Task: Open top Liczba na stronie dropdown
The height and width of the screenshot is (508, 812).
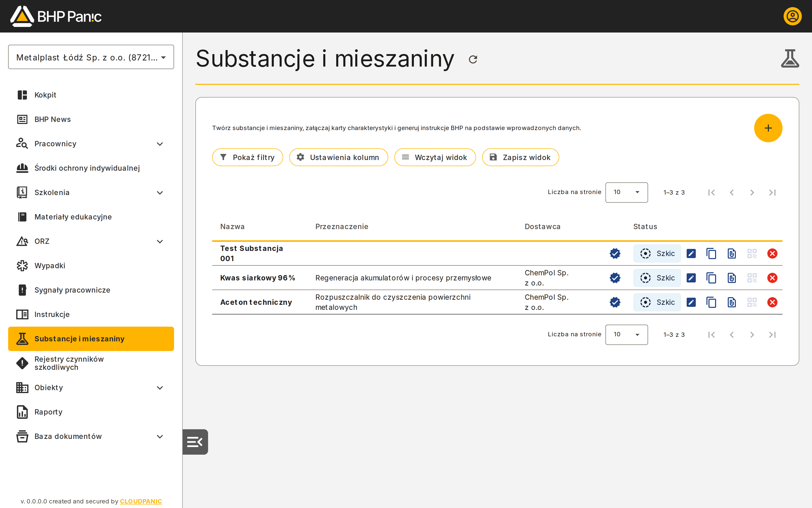Action: tap(626, 192)
